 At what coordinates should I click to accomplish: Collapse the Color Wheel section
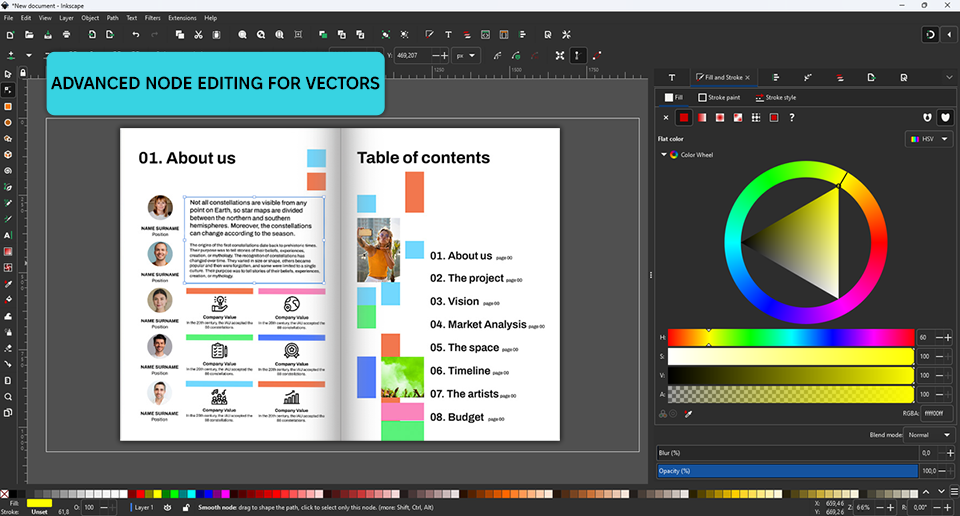click(x=664, y=155)
